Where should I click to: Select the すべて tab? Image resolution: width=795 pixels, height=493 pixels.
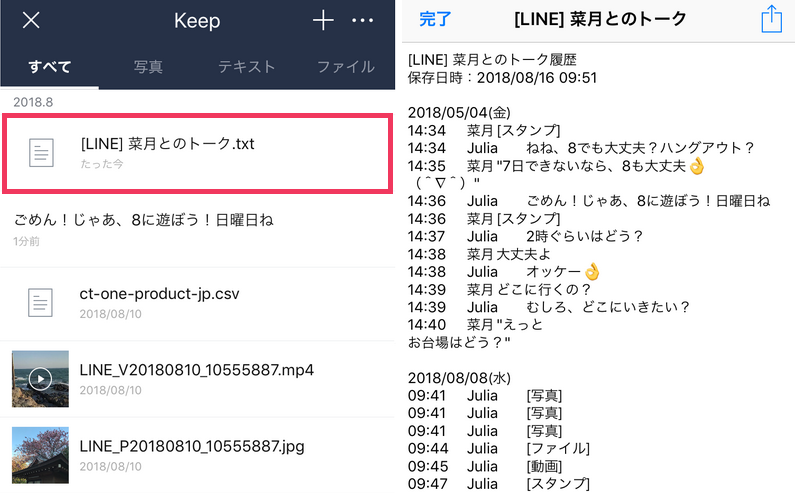49,67
